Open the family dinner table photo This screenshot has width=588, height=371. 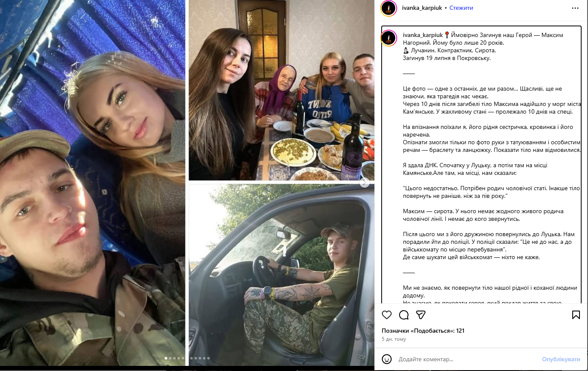282,90
